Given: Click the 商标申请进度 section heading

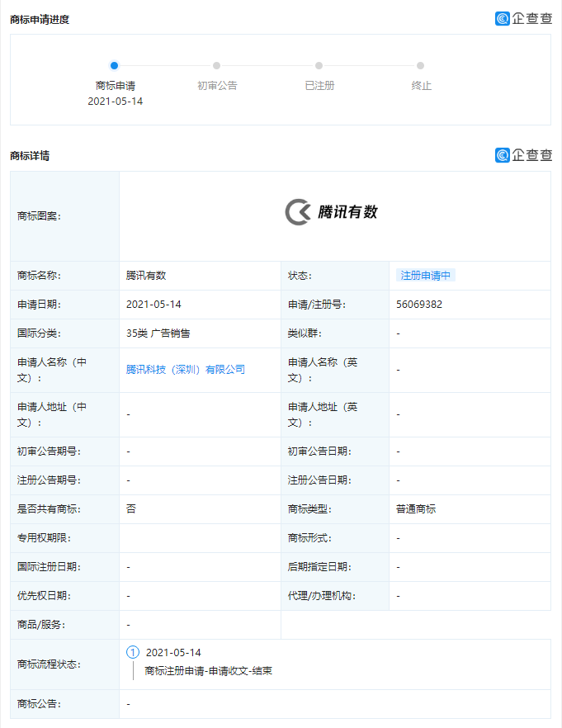Looking at the screenshot, I should 40,19.
